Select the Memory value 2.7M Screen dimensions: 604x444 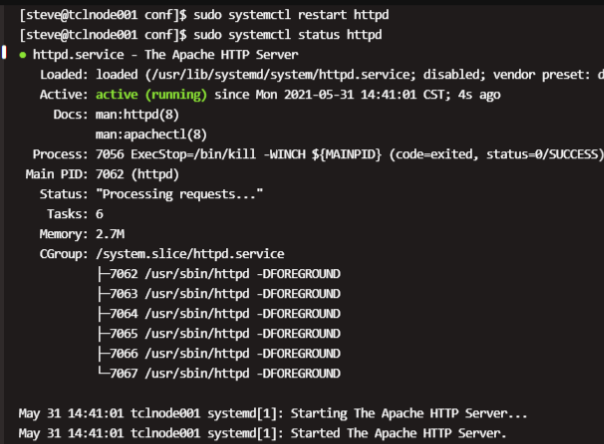pyautogui.click(x=108, y=233)
